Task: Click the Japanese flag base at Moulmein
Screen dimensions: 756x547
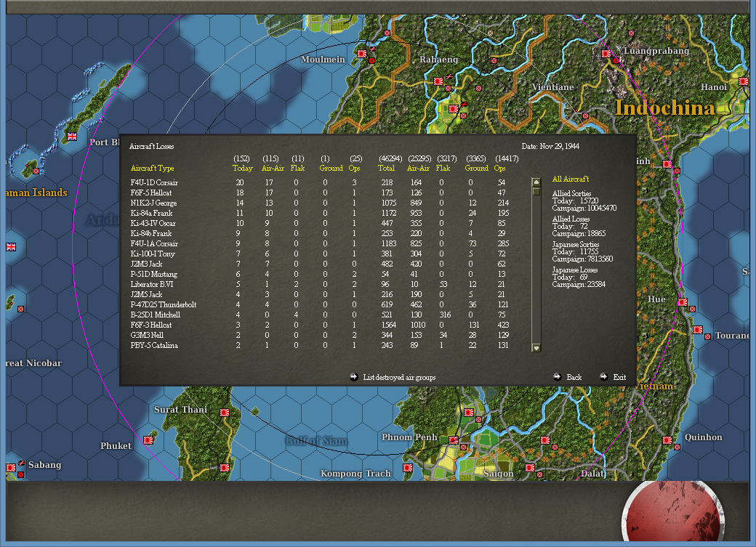Action: point(361,54)
